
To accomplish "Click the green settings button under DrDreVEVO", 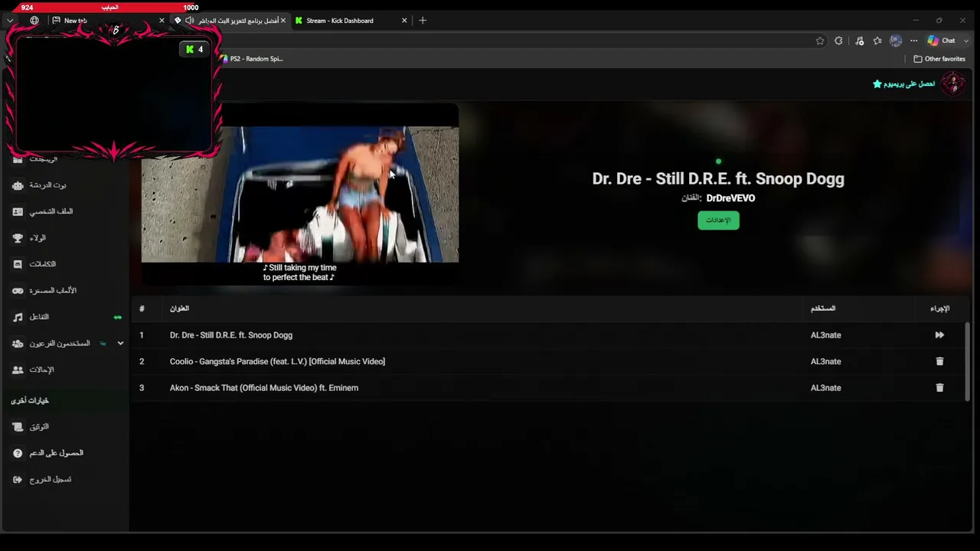I will tap(718, 220).
